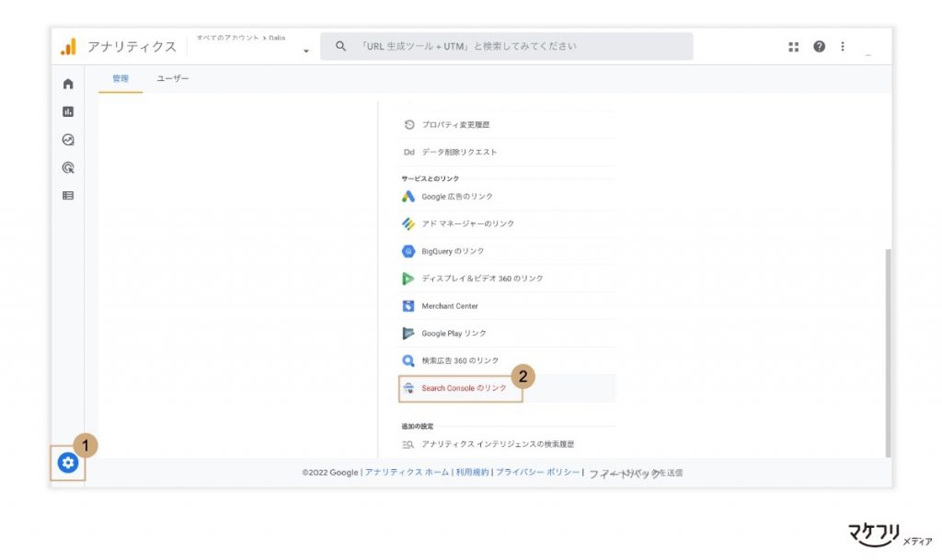Screen dimensions: 942x560
Task: Open the admin gear icon in sidebar
Action: (x=67, y=463)
